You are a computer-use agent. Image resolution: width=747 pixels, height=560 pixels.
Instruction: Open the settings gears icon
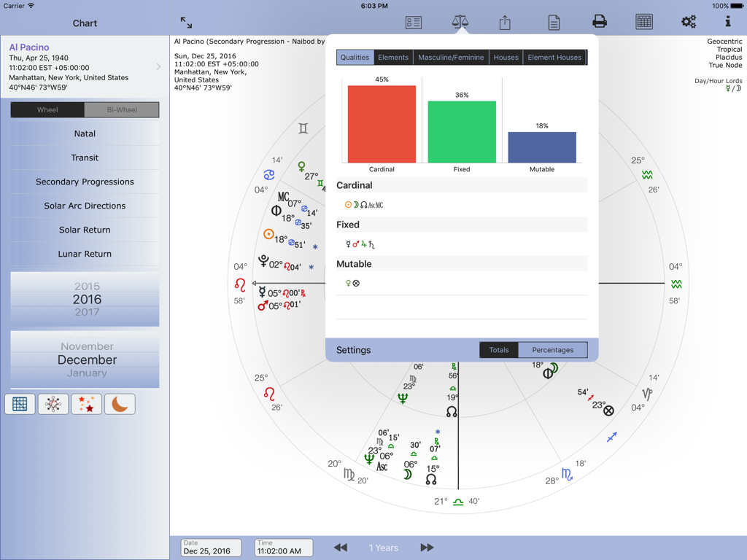pos(688,22)
